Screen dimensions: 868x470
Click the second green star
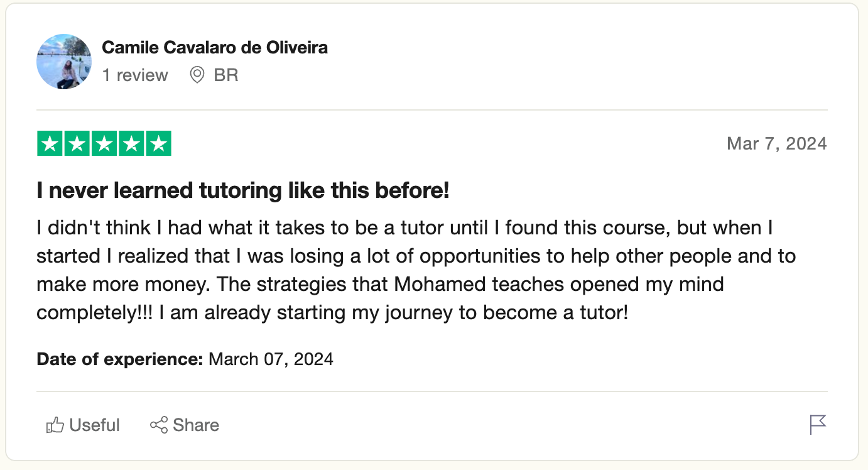tap(77, 144)
